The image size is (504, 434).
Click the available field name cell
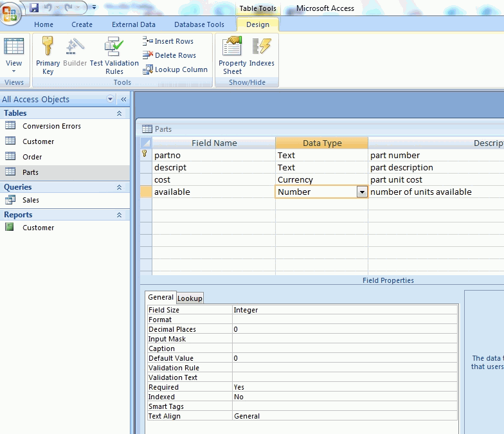pyautogui.click(x=213, y=192)
